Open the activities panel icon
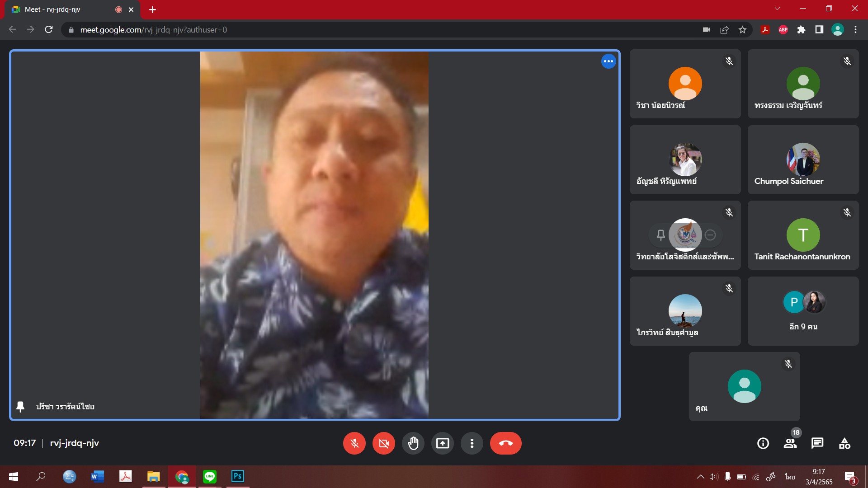Screen dimensions: 868x488 pyautogui.click(x=844, y=443)
